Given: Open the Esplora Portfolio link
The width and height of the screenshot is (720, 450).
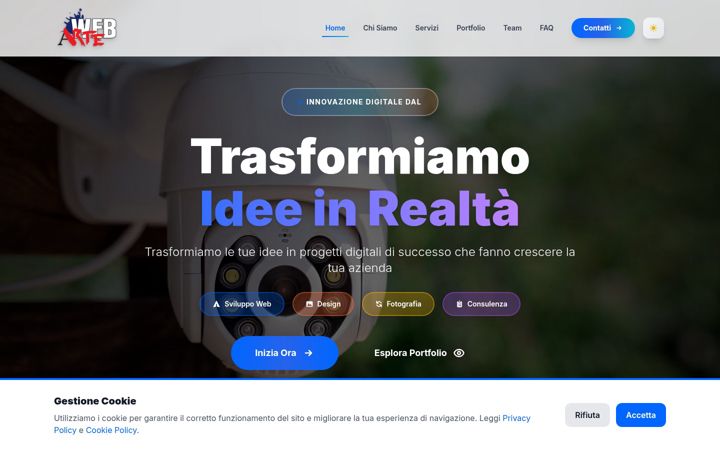Looking at the screenshot, I should click(419, 353).
